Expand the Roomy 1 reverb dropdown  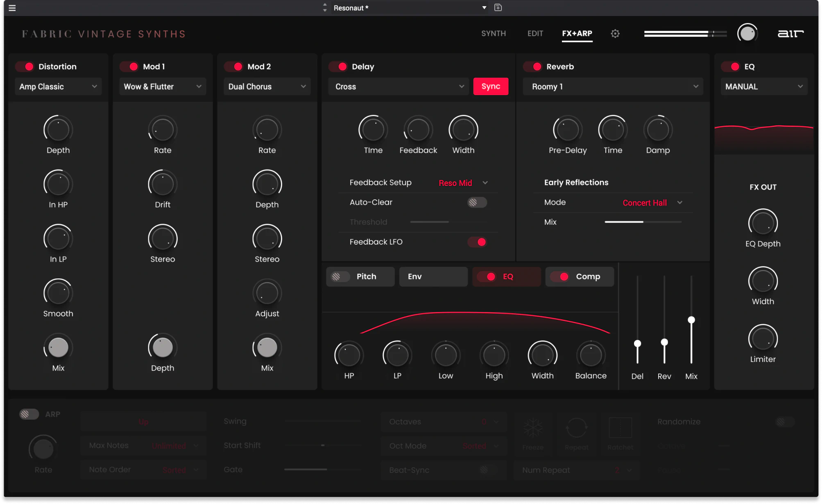(613, 86)
